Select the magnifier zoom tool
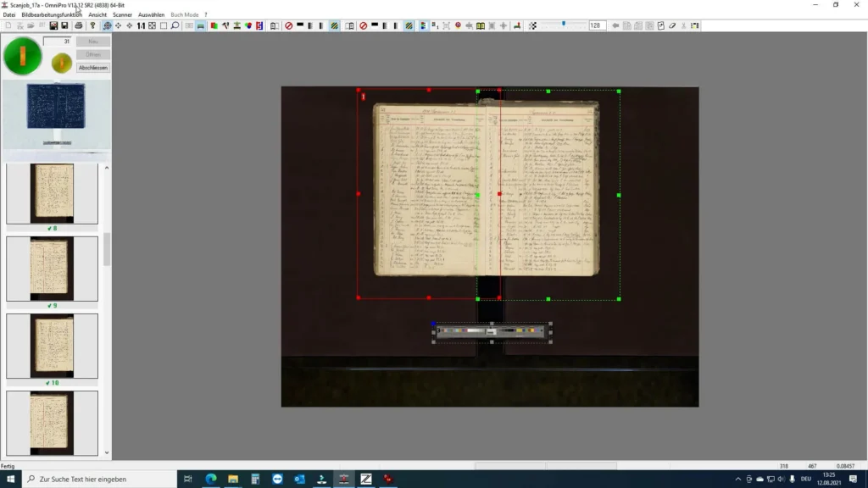The width and height of the screenshot is (868, 488). 175,26
